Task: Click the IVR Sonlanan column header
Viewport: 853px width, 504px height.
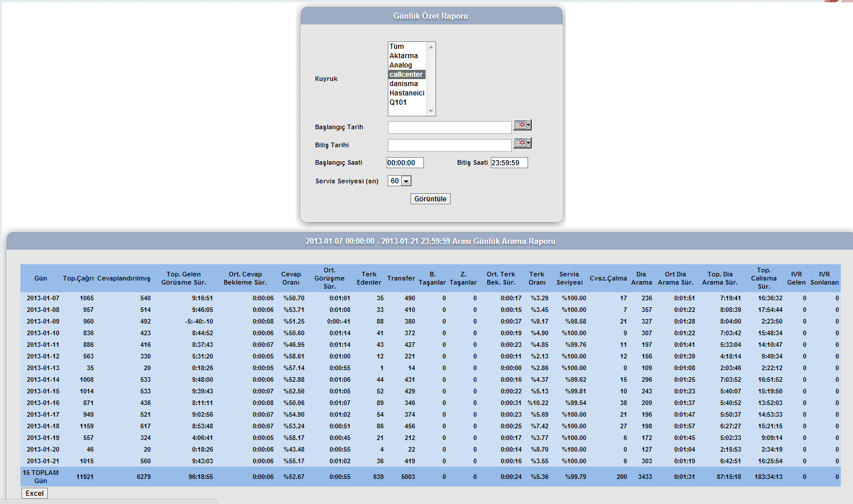Action: click(x=824, y=278)
